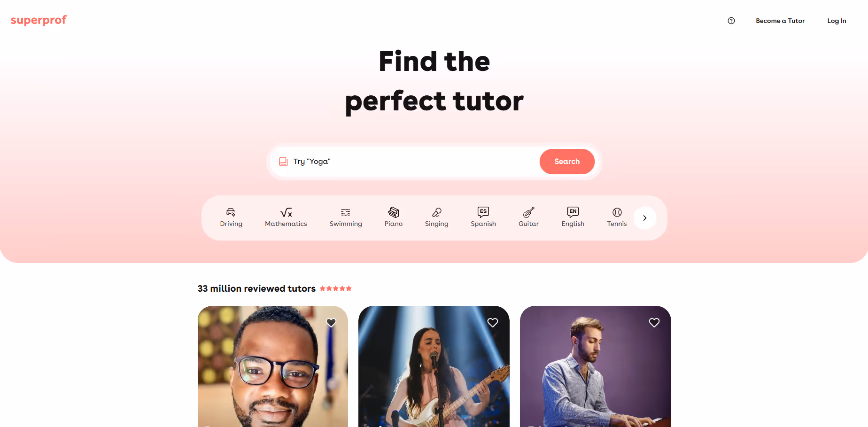Show more categories with the right chevron
This screenshot has width=868, height=427.
pos(645,218)
